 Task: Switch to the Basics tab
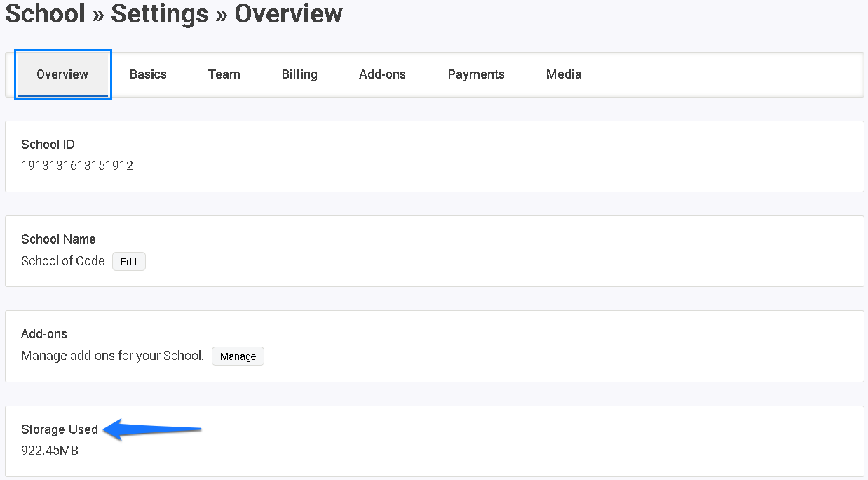(148, 74)
